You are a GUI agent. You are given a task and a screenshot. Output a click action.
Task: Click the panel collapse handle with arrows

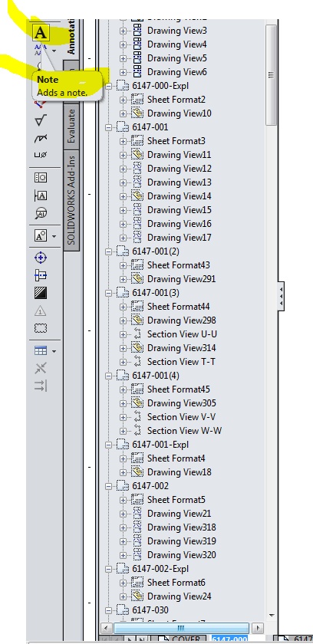point(281,296)
